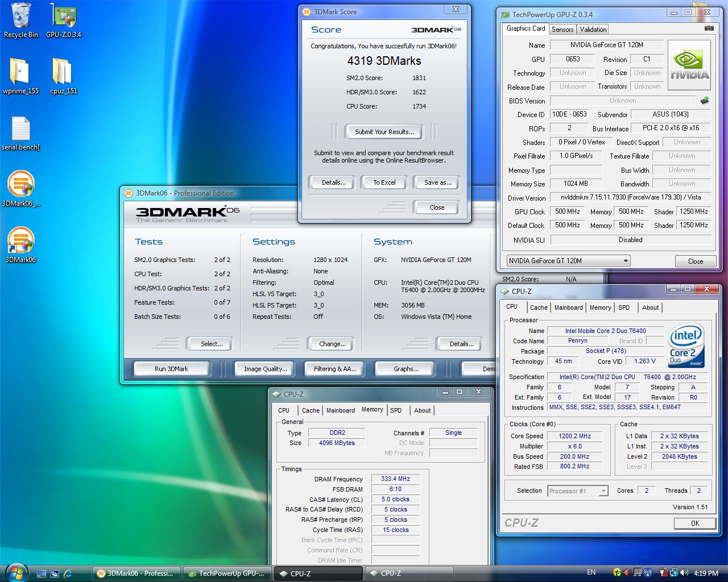Click the GPU-Z camera screenshot icon
Image resolution: width=728 pixels, height=582 pixels.
pos(709,28)
